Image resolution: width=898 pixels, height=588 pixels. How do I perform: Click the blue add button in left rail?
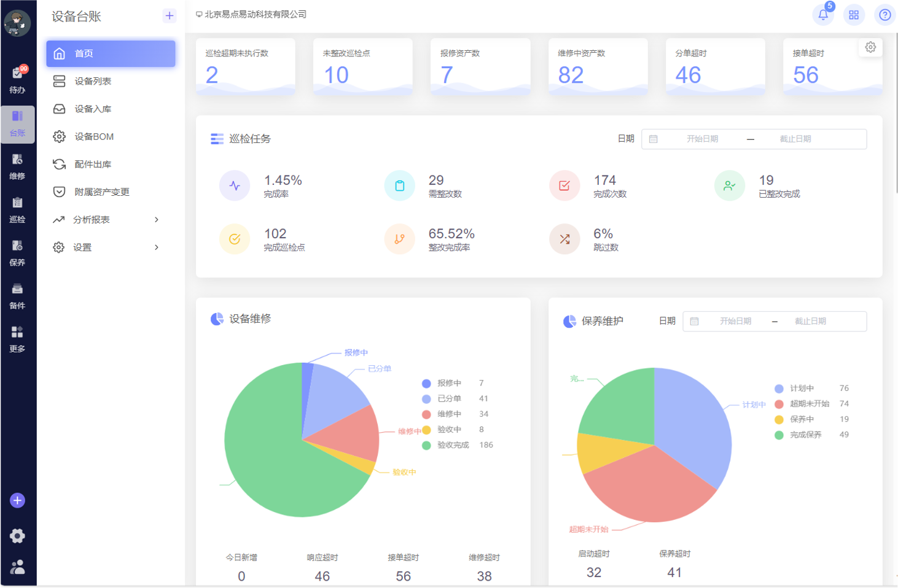pyautogui.click(x=17, y=500)
